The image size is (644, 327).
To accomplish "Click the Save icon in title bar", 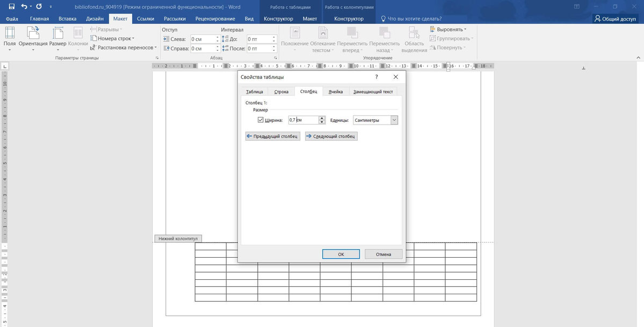I will coord(11,6).
